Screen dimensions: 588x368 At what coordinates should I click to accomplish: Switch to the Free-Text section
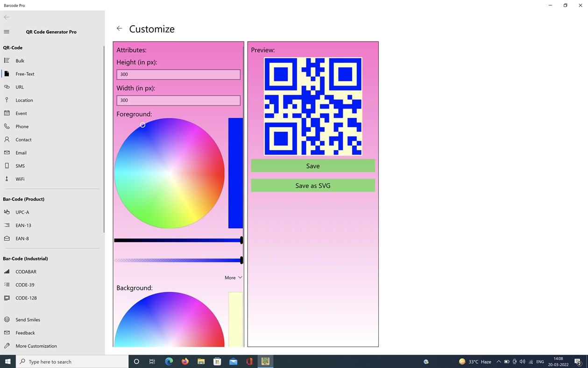coord(25,73)
